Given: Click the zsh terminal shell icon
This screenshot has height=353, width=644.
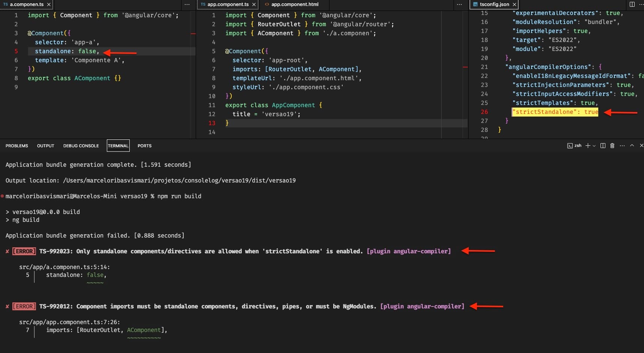Looking at the screenshot, I should coord(570,146).
